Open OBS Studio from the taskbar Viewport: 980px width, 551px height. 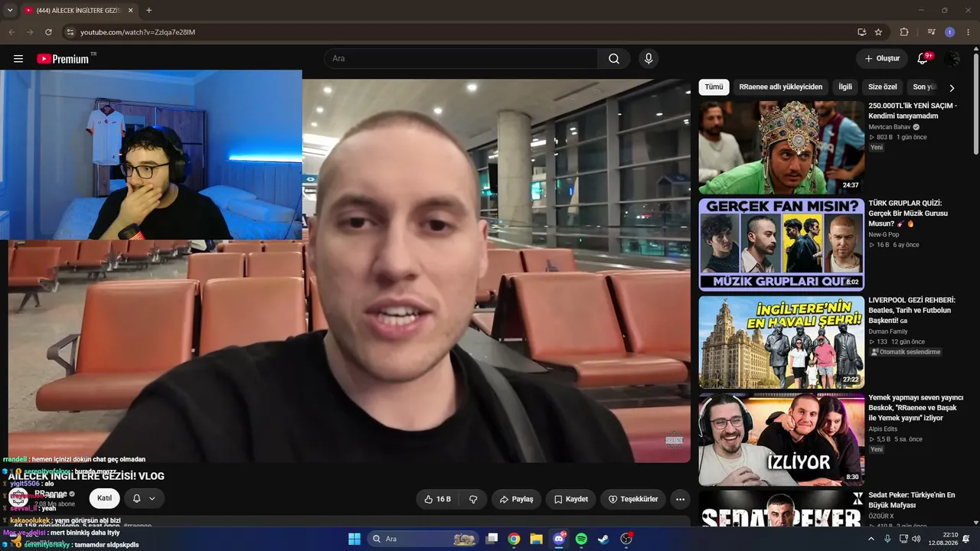(626, 539)
